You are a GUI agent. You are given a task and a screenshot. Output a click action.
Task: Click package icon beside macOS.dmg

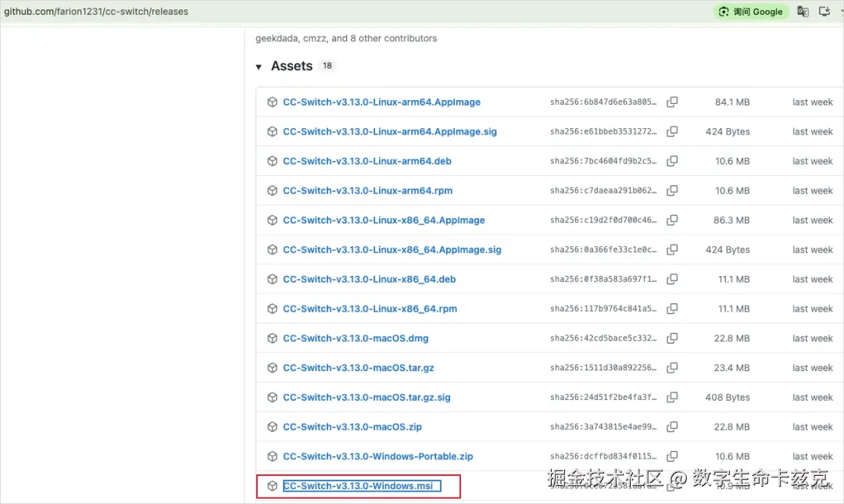[x=273, y=338]
